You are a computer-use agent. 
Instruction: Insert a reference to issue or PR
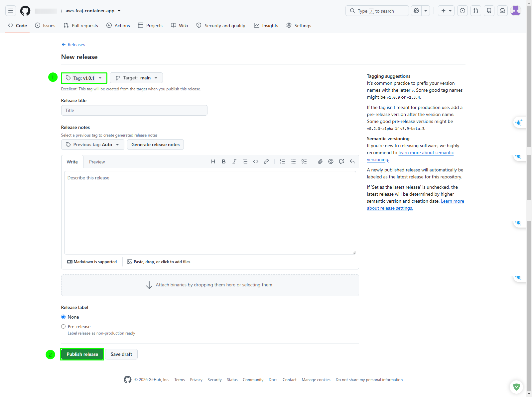point(341,161)
